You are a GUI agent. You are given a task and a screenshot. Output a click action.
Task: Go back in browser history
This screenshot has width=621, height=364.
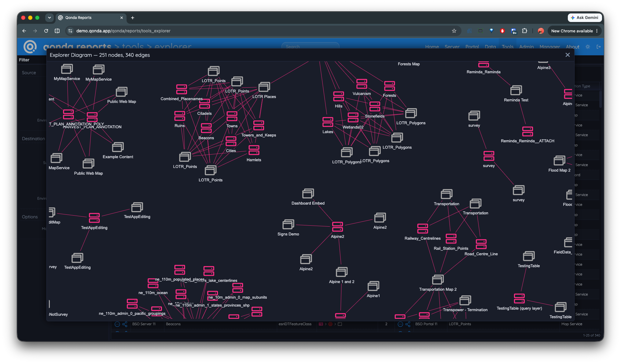[x=24, y=31]
